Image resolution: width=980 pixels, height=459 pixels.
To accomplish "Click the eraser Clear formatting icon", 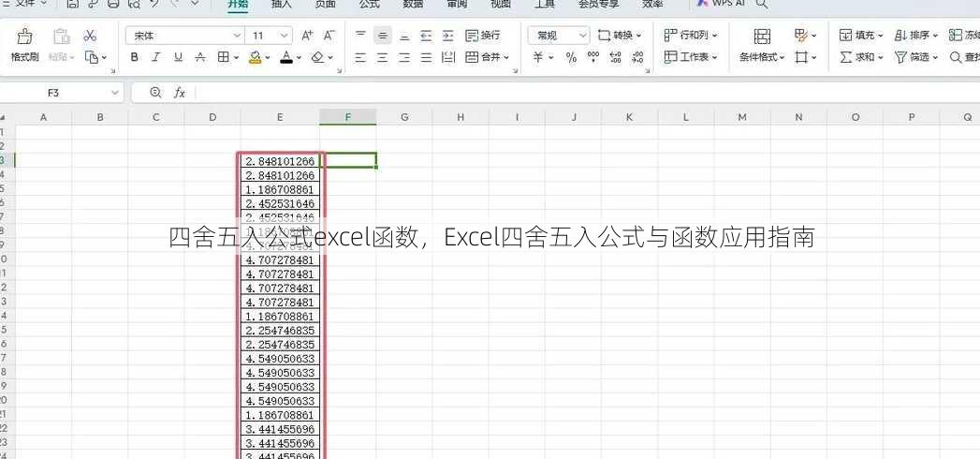I will [317, 57].
